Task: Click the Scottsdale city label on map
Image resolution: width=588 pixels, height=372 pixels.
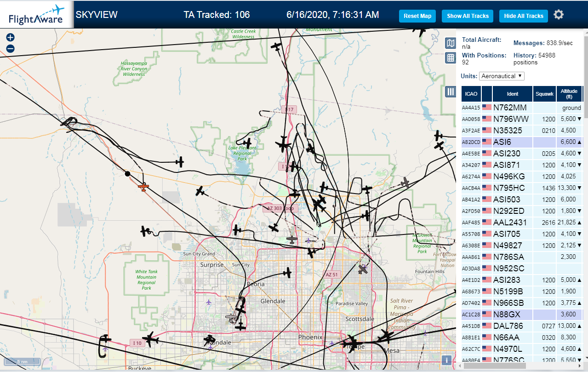Action: tap(360, 319)
